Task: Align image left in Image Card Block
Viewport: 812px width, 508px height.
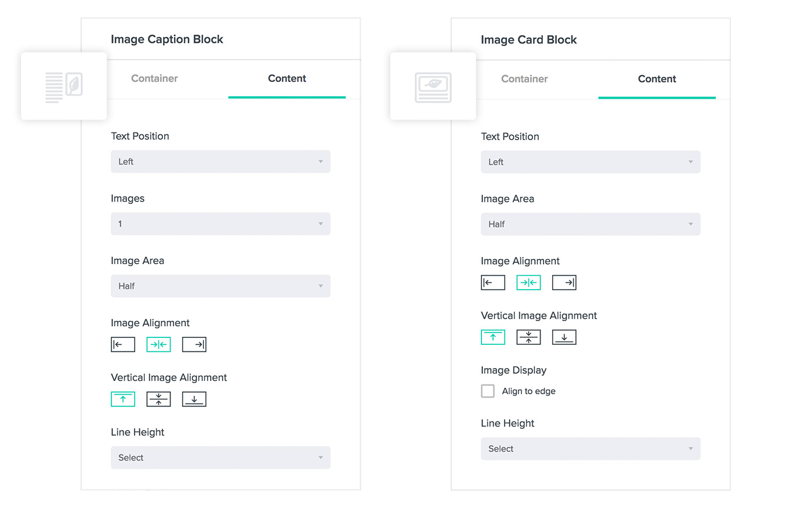Action: pyautogui.click(x=493, y=283)
